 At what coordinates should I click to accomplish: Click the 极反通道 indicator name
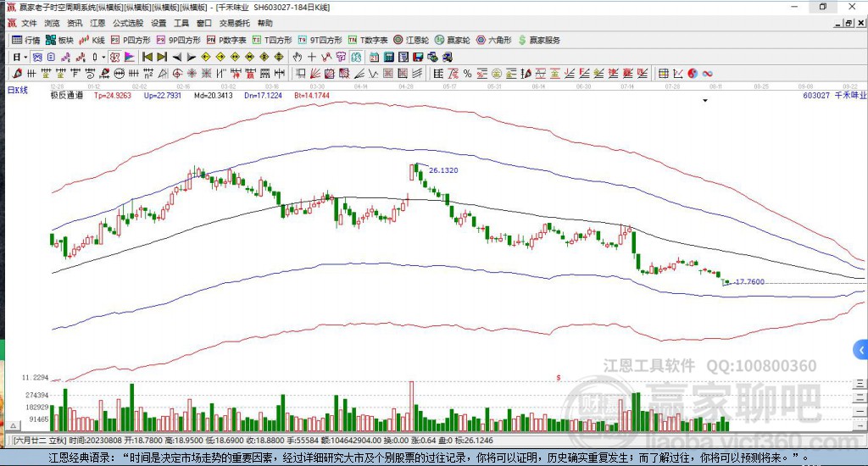click(66, 95)
